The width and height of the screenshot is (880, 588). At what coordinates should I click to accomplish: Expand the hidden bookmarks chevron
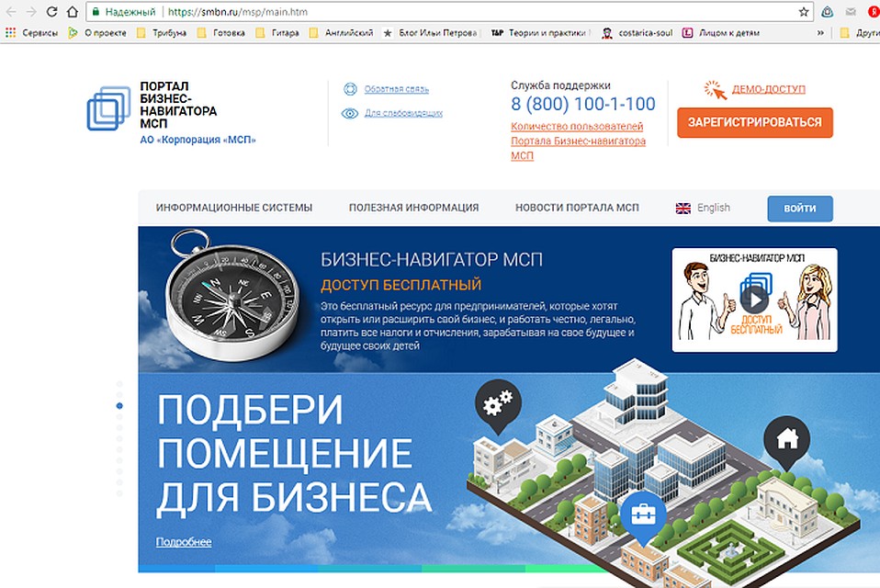pos(820,33)
